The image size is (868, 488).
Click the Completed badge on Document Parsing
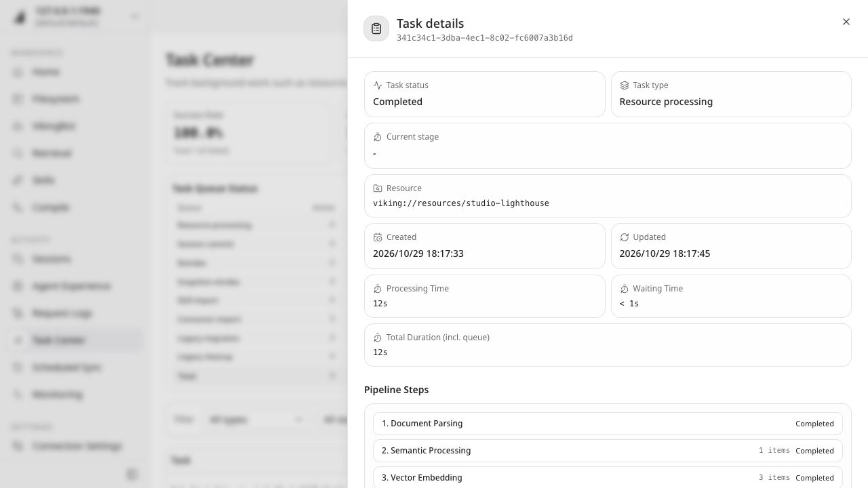814,424
